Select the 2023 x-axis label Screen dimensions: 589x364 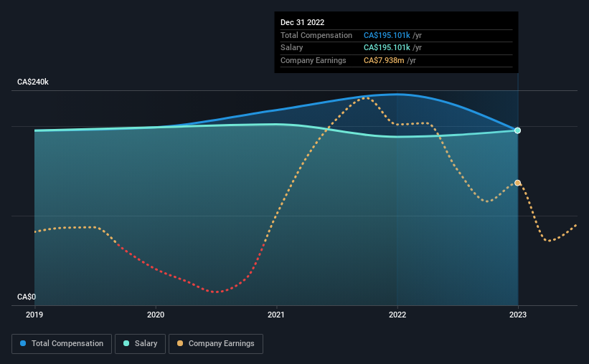(518, 315)
